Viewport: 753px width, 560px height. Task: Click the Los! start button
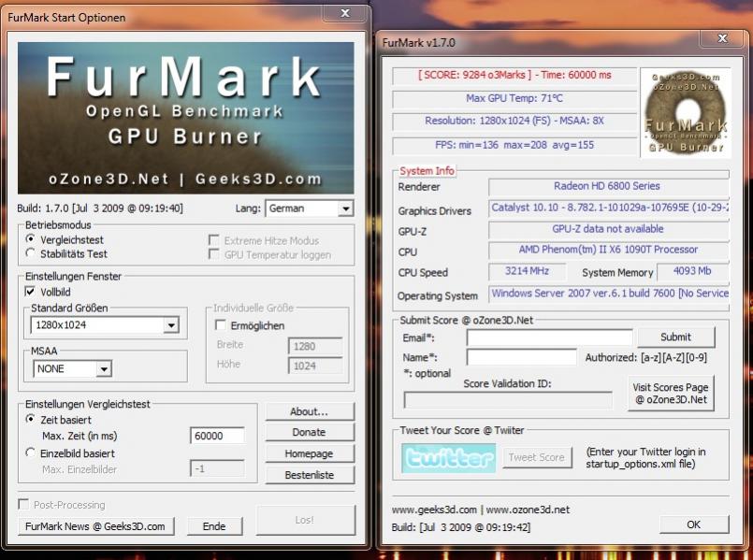[x=306, y=520]
